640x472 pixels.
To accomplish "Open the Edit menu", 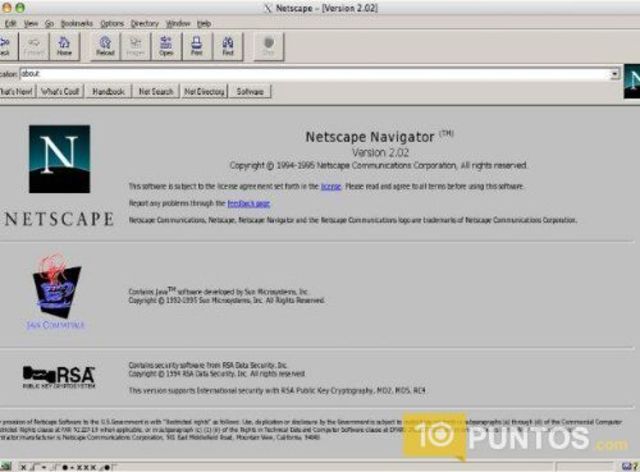I will [10, 24].
